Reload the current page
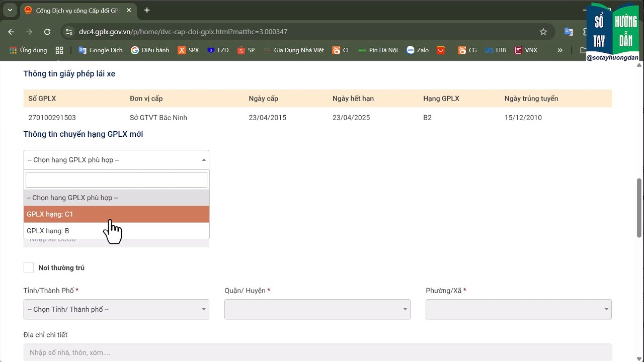 [47, 32]
